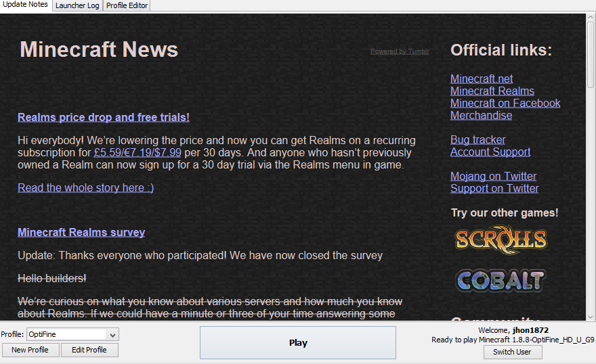This screenshot has width=596, height=364.
Task: Click the Switch User button
Action: click(513, 352)
